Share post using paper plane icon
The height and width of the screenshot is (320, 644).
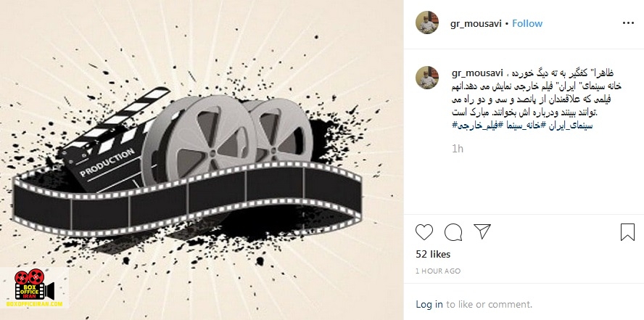(482, 231)
